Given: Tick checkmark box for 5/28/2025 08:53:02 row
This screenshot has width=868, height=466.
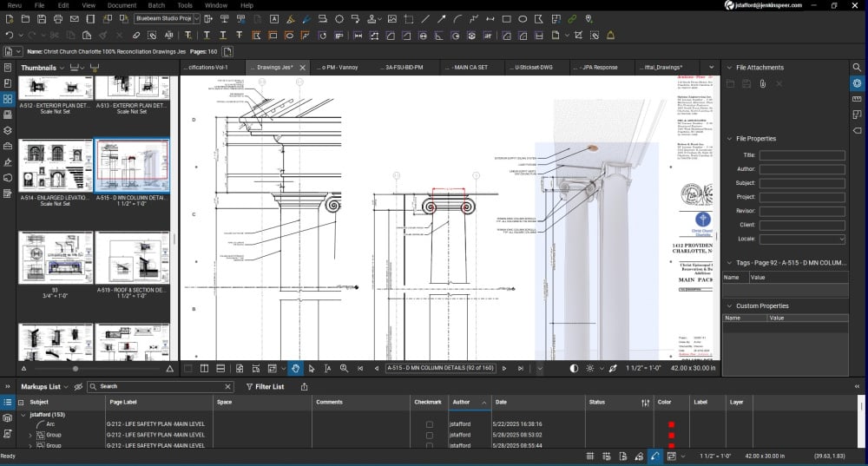Looking at the screenshot, I should point(429,435).
